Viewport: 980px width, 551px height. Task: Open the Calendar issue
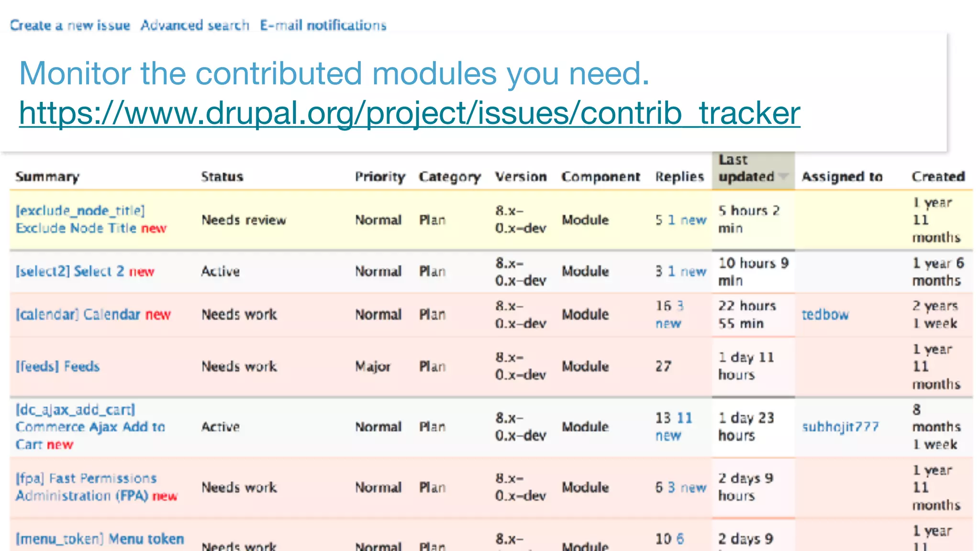tap(78, 314)
